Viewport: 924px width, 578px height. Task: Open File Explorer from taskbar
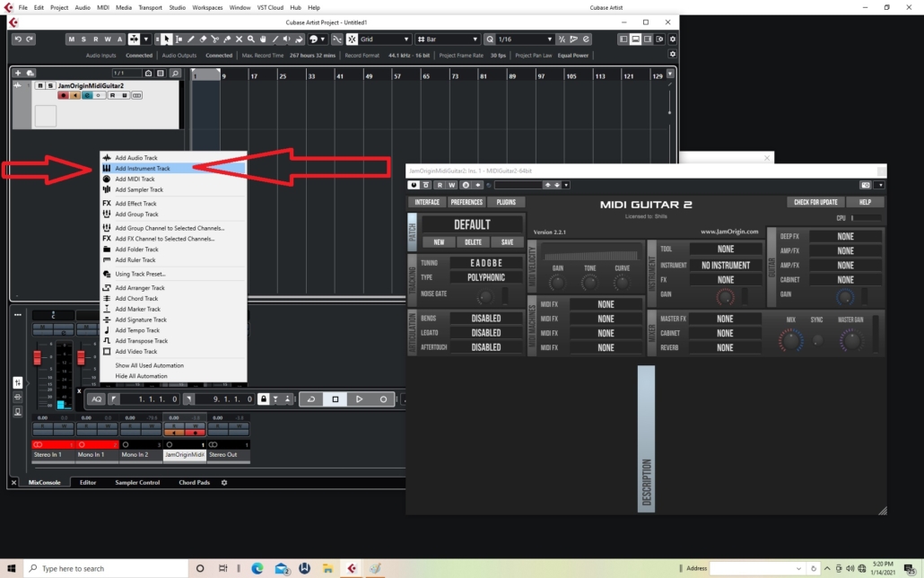tap(328, 568)
